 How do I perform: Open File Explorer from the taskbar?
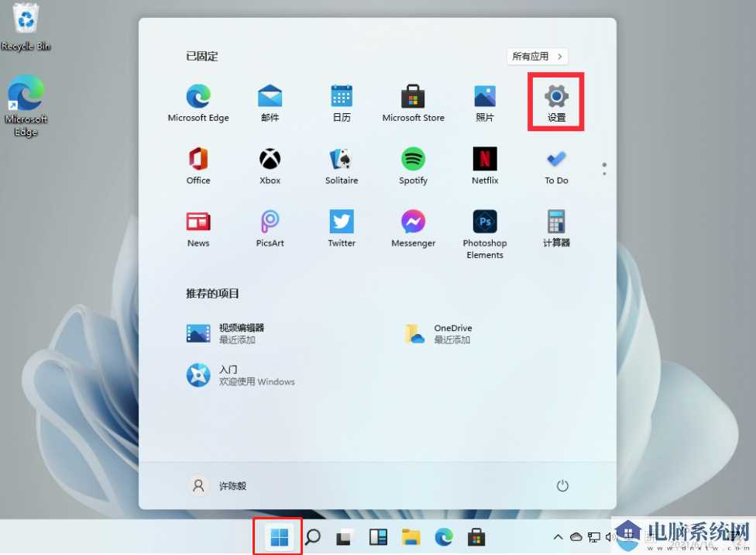tap(411, 536)
